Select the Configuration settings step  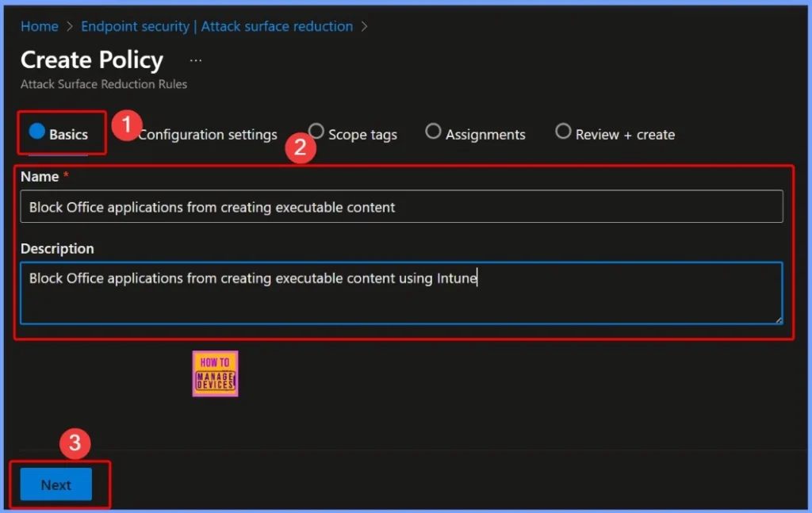tap(207, 134)
